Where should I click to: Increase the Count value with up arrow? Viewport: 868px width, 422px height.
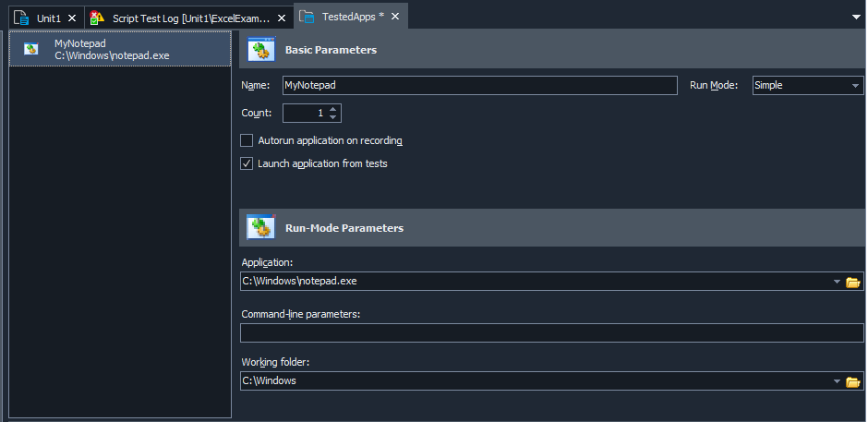click(x=333, y=109)
